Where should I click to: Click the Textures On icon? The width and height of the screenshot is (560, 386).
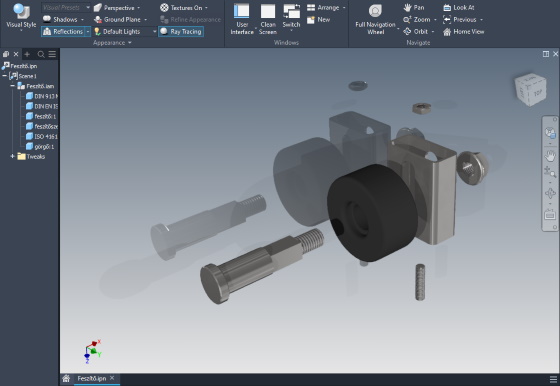pyautogui.click(x=164, y=7)
